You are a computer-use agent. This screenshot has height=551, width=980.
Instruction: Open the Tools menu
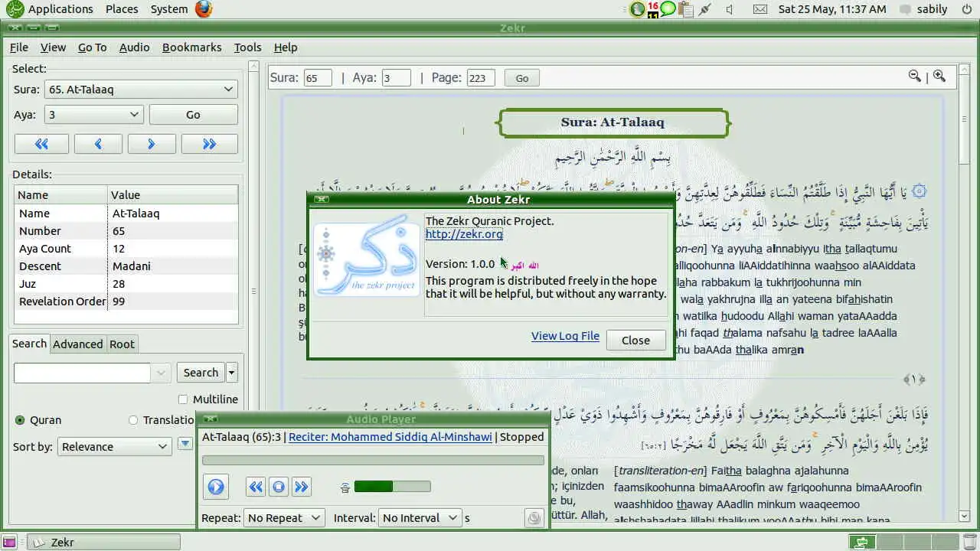(247, 47)
